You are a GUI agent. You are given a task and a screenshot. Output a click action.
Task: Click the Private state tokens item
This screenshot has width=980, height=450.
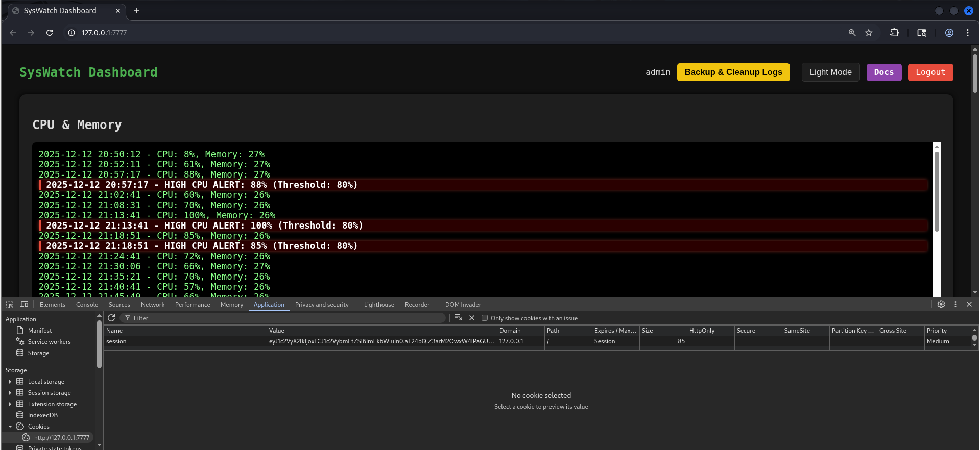pyautogui.click(x=55, y=447)
